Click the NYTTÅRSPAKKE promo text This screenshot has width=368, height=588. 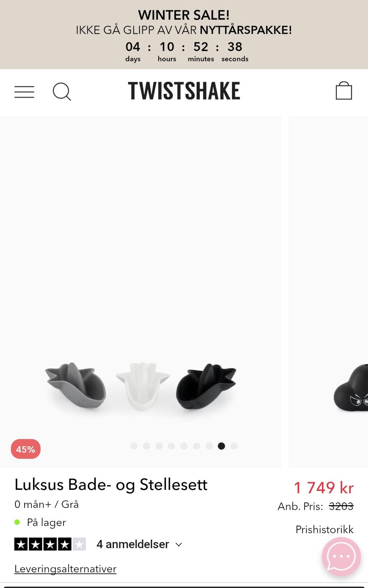[246, 30]
